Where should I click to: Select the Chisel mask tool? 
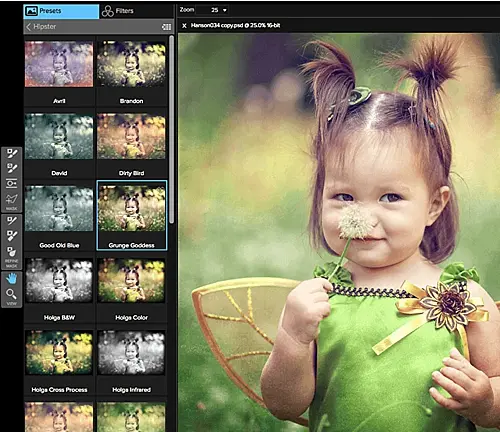coord(11,236)
